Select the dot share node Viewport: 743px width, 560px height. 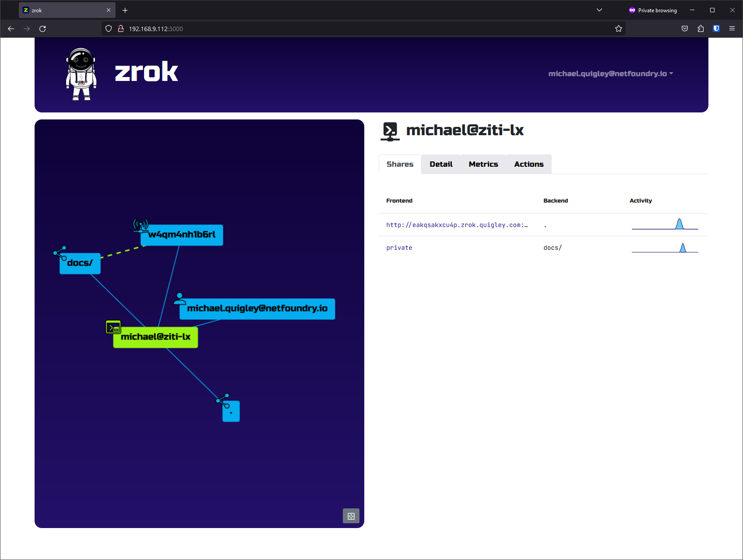click(x=231, y=411)
